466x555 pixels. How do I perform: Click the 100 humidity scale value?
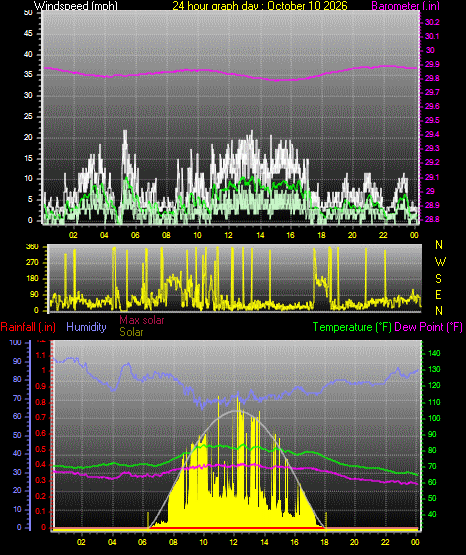coord(16,343)
